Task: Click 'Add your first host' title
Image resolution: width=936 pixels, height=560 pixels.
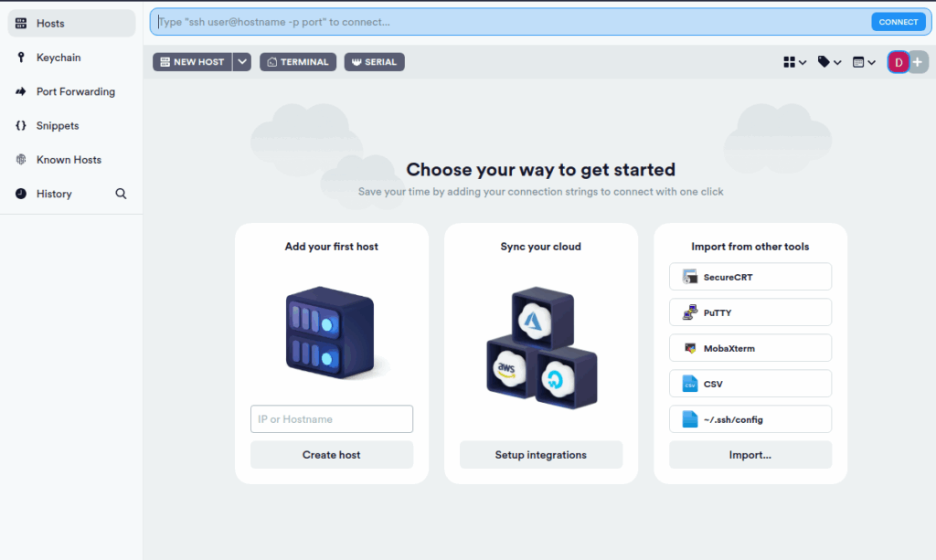Action: 331,247
